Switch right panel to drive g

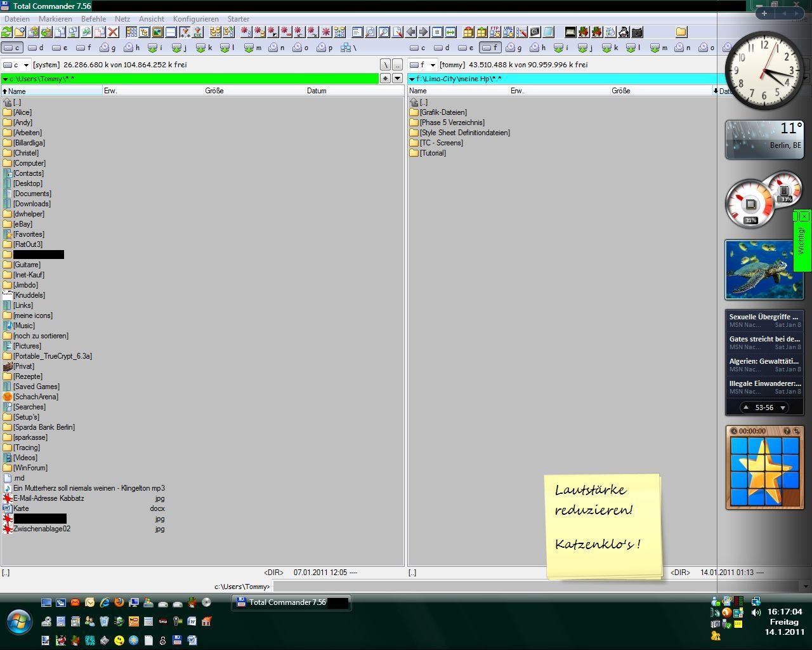click(513, 48)
